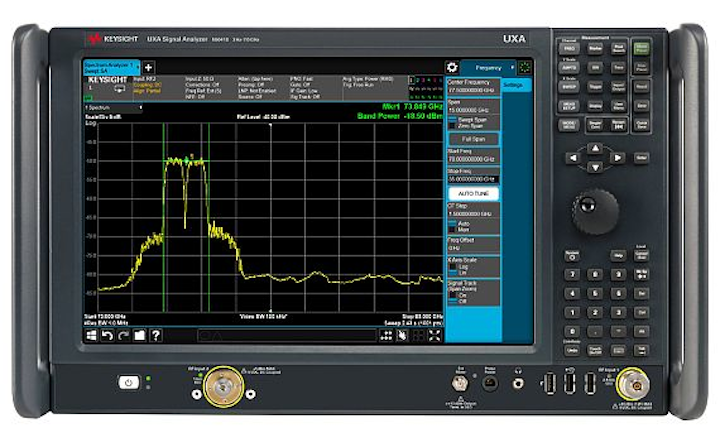This screenshot has width=720, height=442.
Task: Set X Axis Scale to Log
Action: 458,267
